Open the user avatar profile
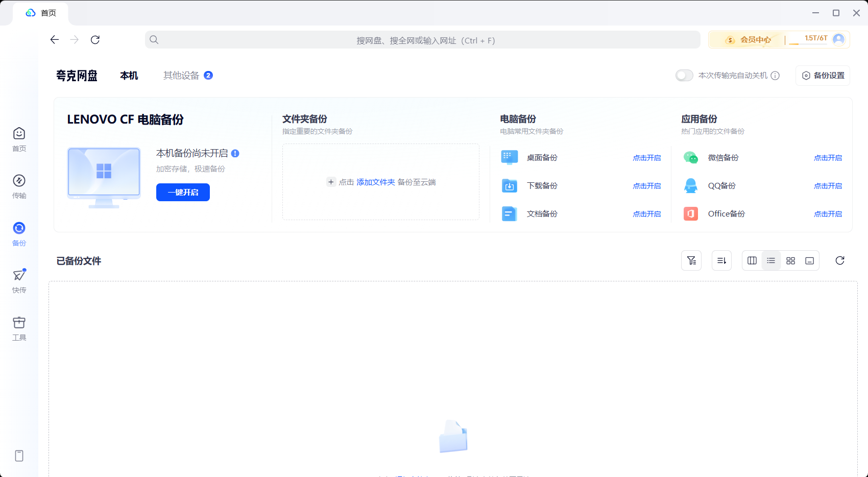868x477 pixels. click(x=838, y=39)
